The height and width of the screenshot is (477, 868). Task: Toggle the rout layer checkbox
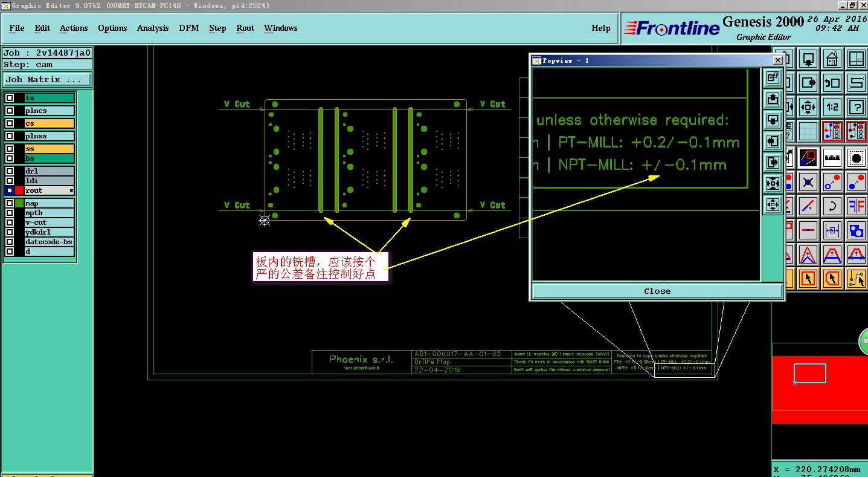10,190
